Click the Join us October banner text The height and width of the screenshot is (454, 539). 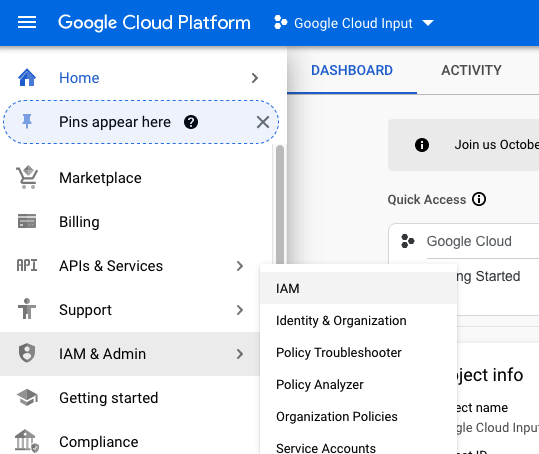(497, 145)
